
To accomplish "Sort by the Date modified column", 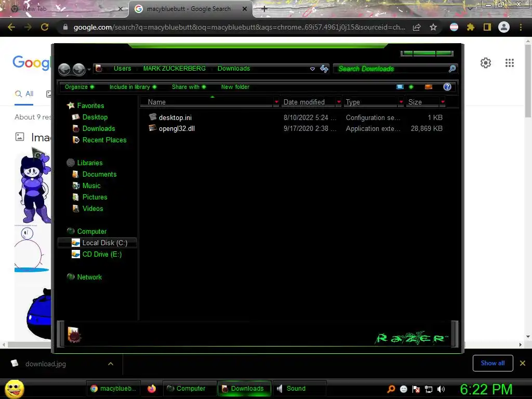I will [308, 102].
